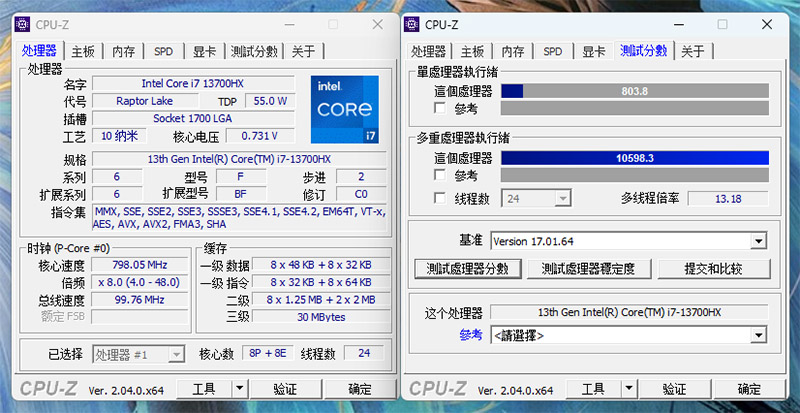The width and height of the screenshot is (800, 413).
Task: Click the 二级 cache value 8 x 1.25 MB + 2 x 2 MB
Action: coord(321,300)
